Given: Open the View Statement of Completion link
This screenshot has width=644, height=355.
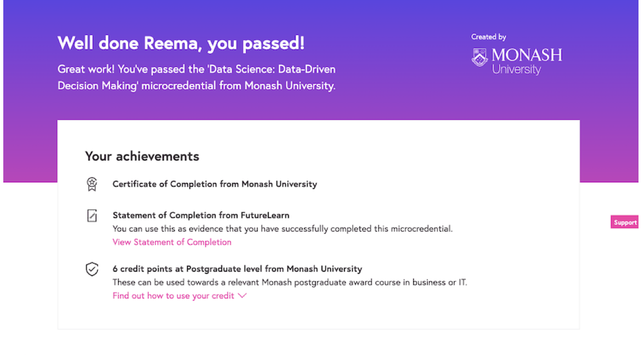Looking at the screenshot, I should [172, 242].
